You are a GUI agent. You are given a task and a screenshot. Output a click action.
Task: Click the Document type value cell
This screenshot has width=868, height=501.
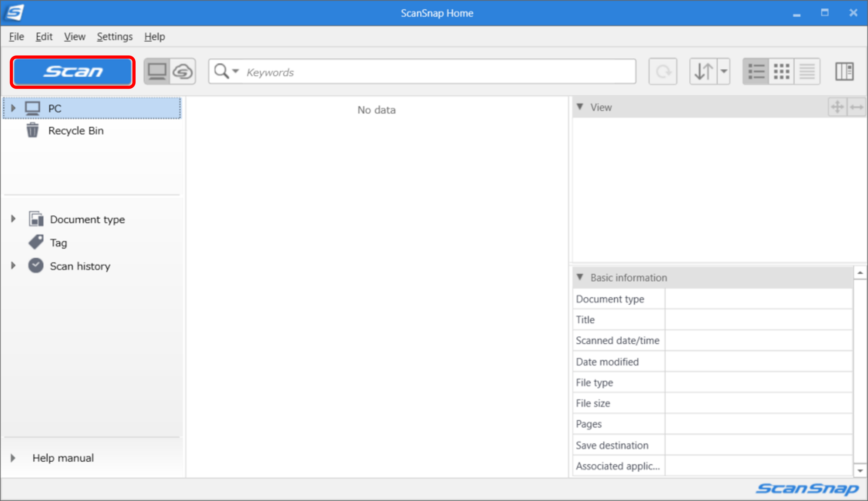pyautogui.click(x=759, y=299)
